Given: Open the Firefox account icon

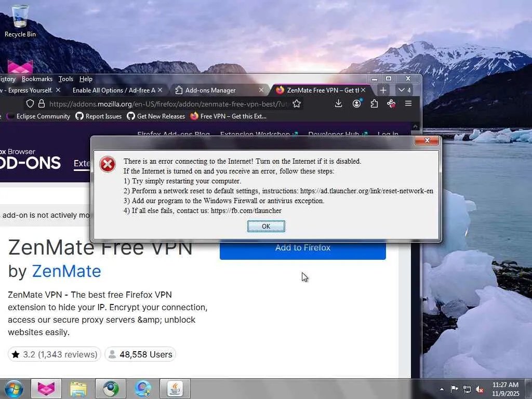Looking at the screenshot, I should coord(356,103).
